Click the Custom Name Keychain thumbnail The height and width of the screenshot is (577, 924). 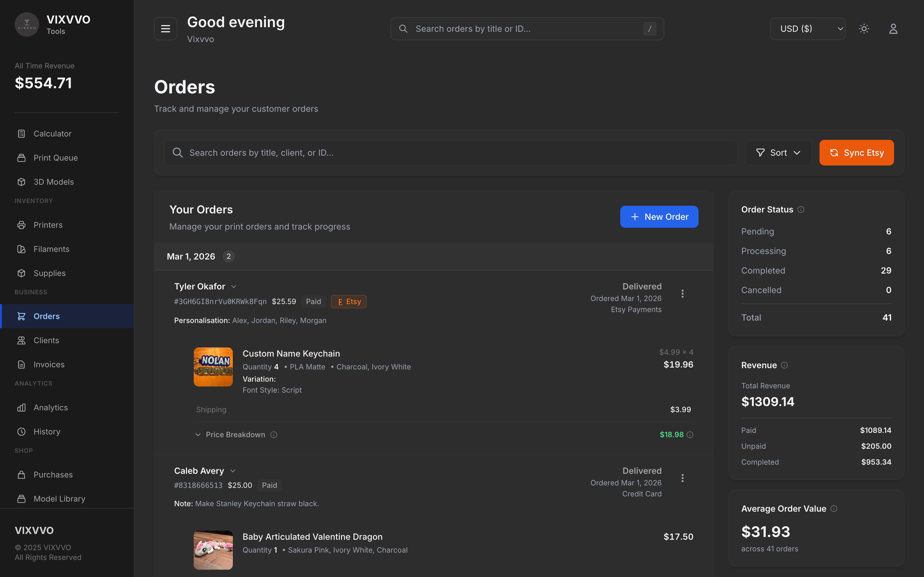tap(213, 367)
